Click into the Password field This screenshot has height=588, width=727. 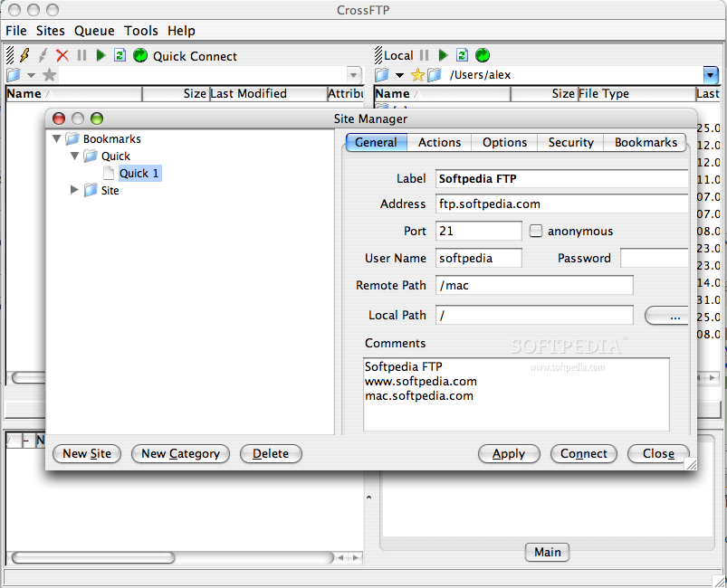point(655,258)
